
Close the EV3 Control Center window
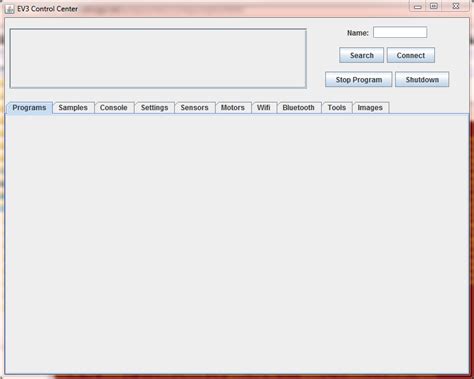coord(456,6)
